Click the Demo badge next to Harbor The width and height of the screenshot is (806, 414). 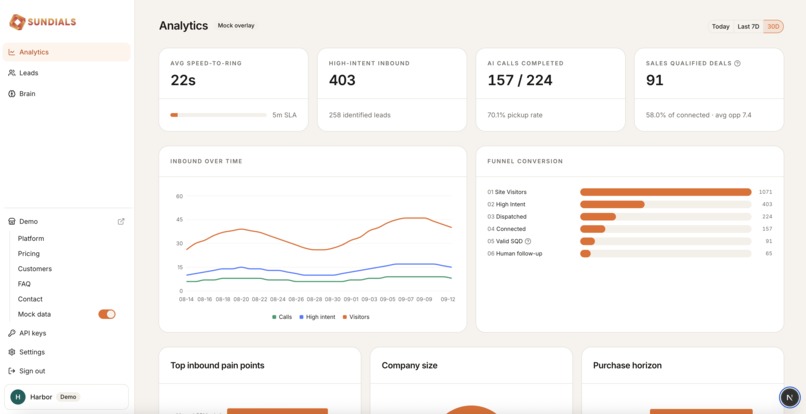(x=68, y=397)
